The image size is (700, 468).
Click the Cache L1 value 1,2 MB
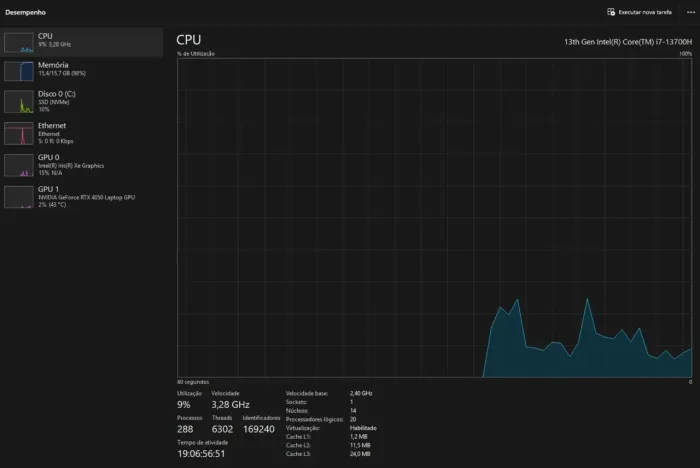[x=358, y=436]
